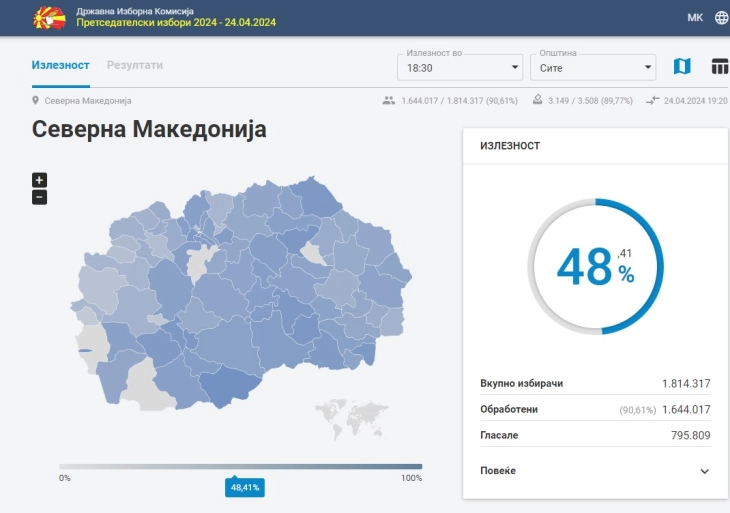730x513 pixels.
Task: Zoom out of the map
Action: (39, 197)
